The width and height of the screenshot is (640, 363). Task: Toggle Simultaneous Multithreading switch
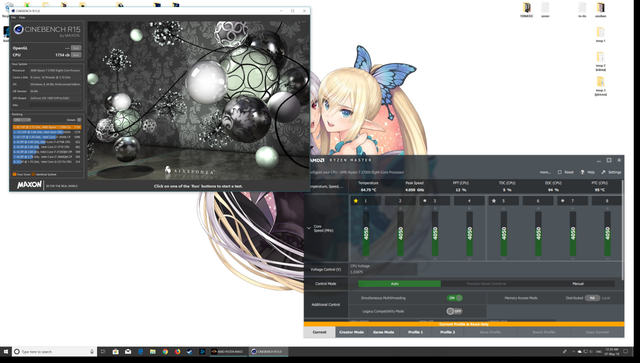point(454,298)
